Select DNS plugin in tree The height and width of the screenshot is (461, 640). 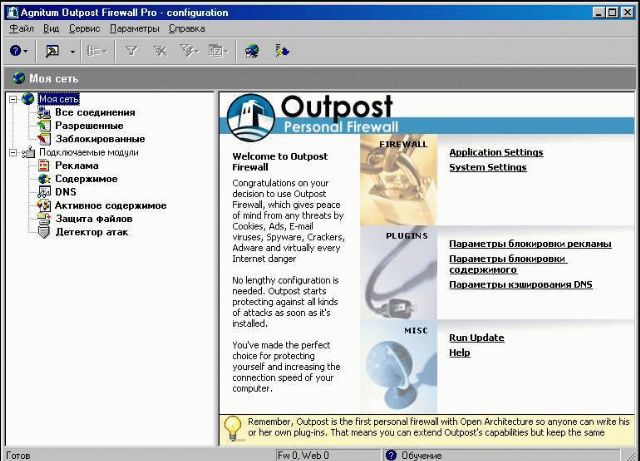coord(66,192)
